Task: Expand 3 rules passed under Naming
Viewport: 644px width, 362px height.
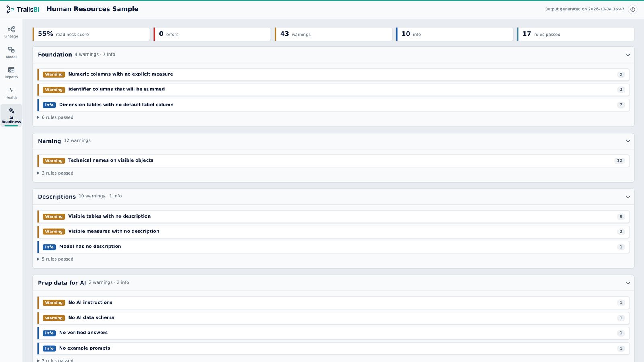Action: 56,173
